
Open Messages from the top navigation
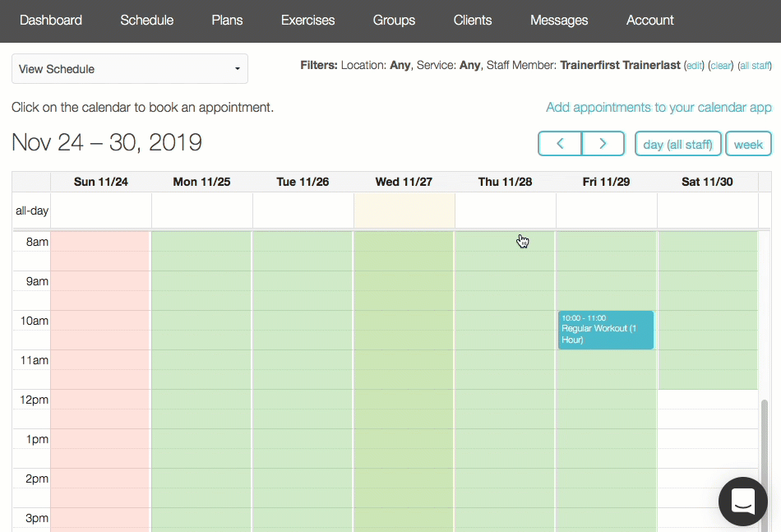click(559, 21)
